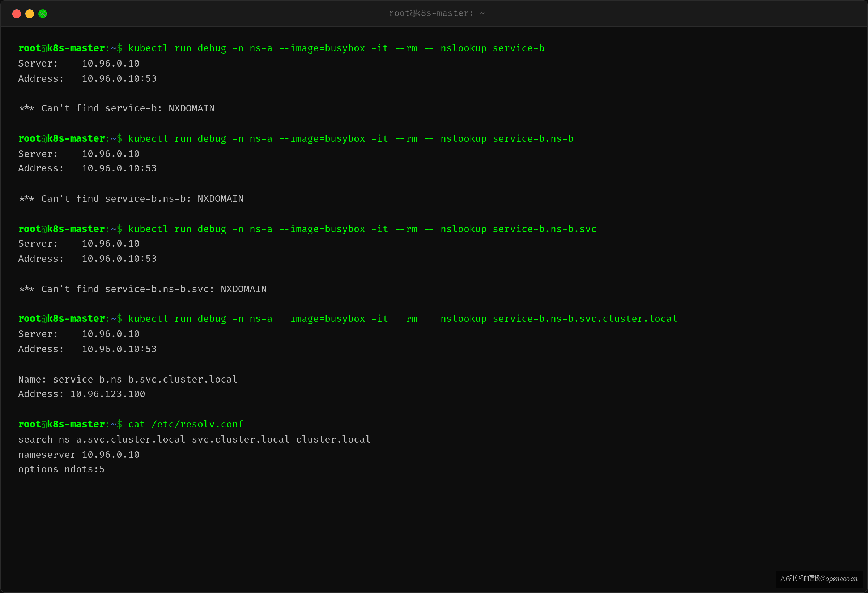Image resolution: width=868 pixels, height=593 pixels.
Task: Click the 'Server:' line under the service-b.ns-b.svc command
Action: click(79, 244)
